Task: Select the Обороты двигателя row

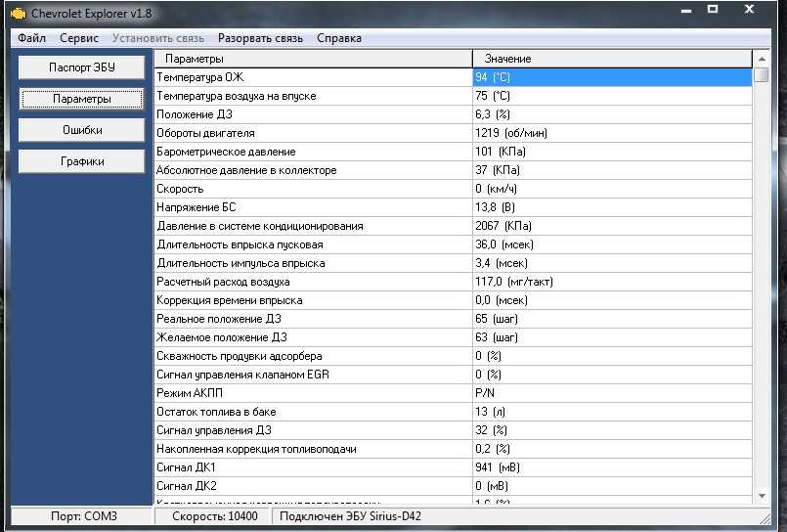Action: pos(453,133)
